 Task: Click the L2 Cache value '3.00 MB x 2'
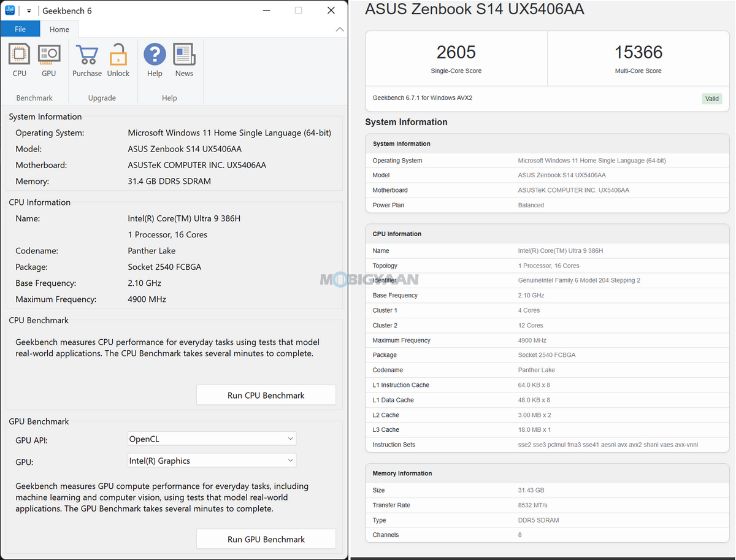tap(535, 415)
